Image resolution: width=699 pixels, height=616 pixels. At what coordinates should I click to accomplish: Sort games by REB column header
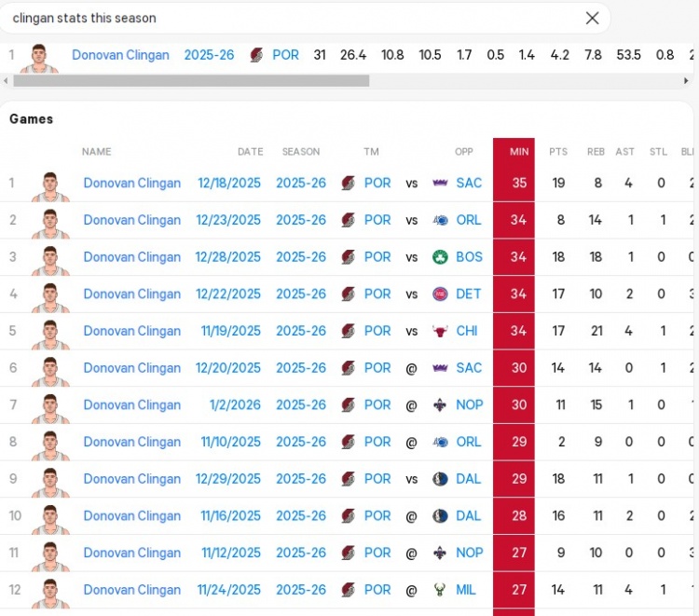[596, 152]
